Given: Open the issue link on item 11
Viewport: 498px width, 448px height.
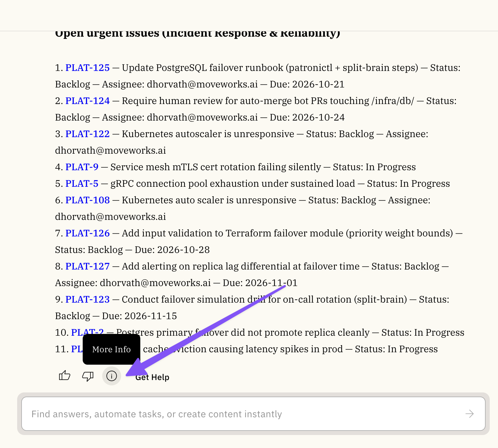Looking at the screenshot, I should point(77,349).
